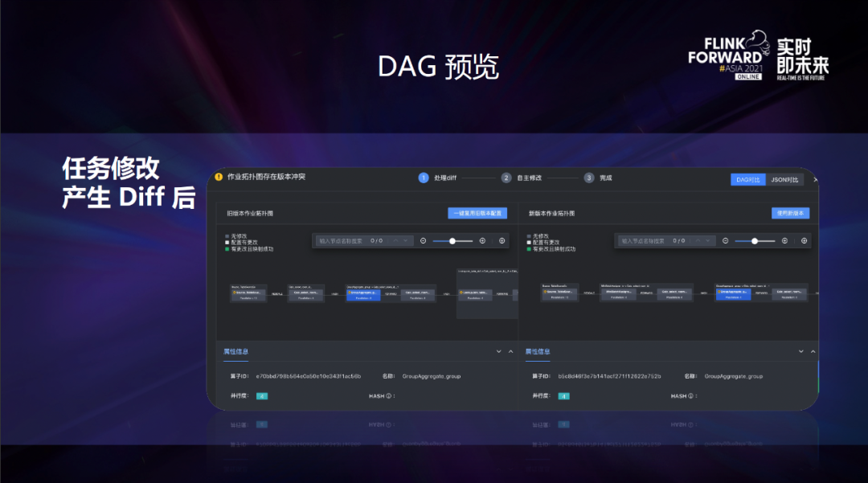Click old version name GroupAggregate_group

(432, 376)
